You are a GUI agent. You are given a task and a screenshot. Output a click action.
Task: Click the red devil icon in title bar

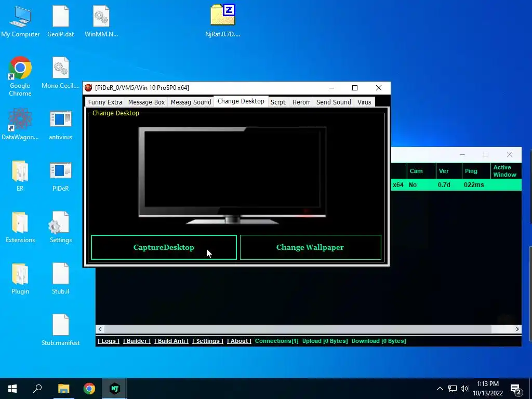point(88,88)
